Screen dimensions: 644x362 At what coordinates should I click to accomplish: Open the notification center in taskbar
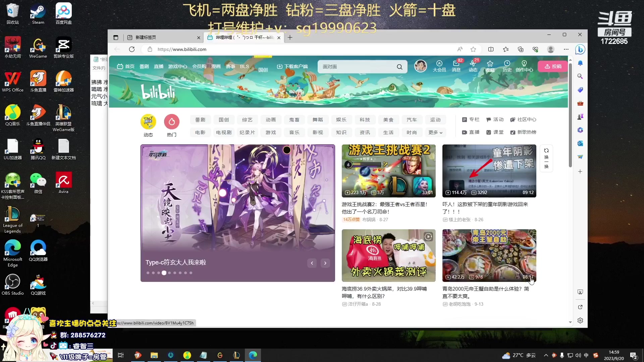point(634,355)
